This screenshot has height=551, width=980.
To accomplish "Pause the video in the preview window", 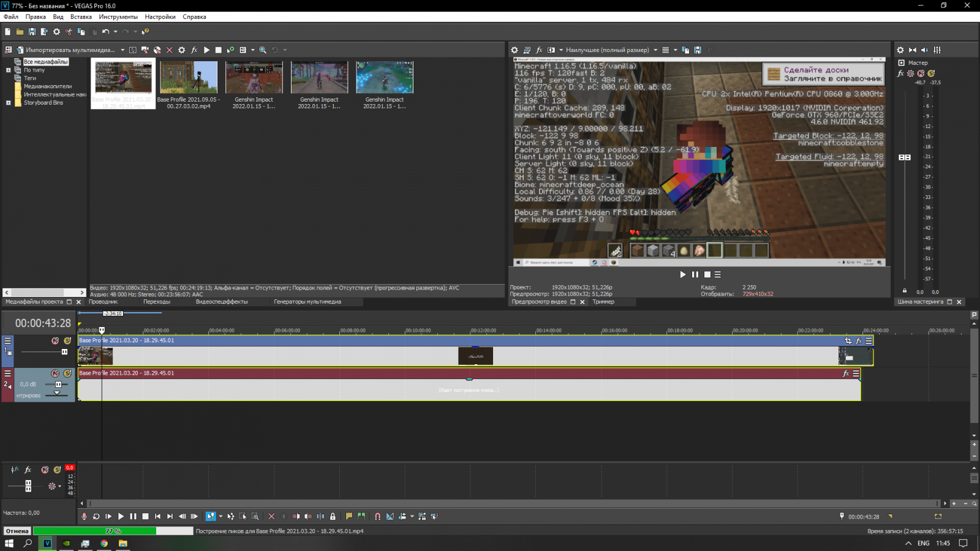I will click(695, 275).
